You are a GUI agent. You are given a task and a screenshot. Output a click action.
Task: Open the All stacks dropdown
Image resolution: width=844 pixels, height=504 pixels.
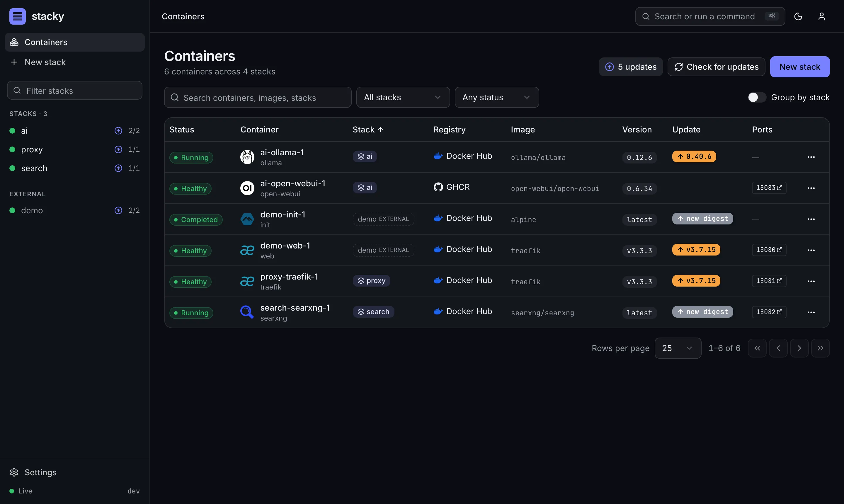point(403,98)
